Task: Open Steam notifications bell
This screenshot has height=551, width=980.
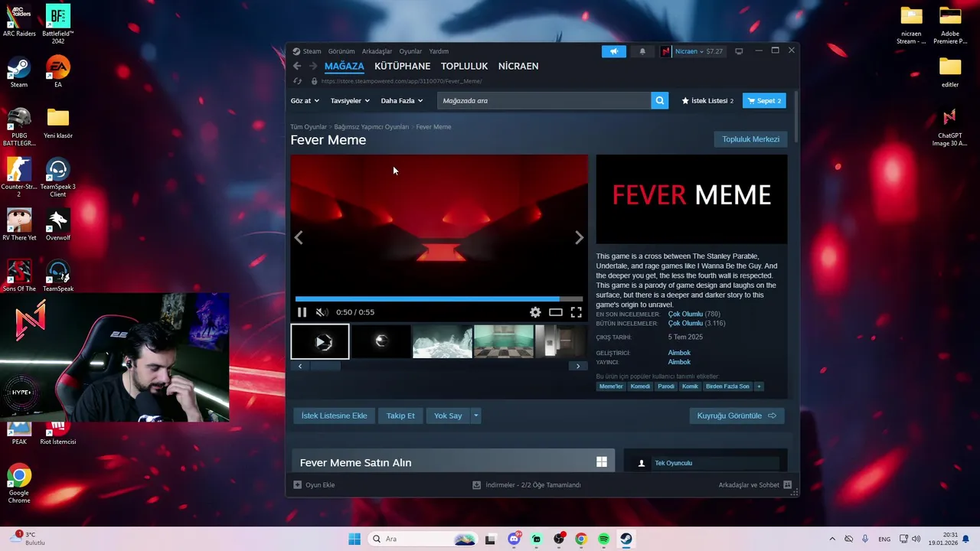Action: [642, 51]
